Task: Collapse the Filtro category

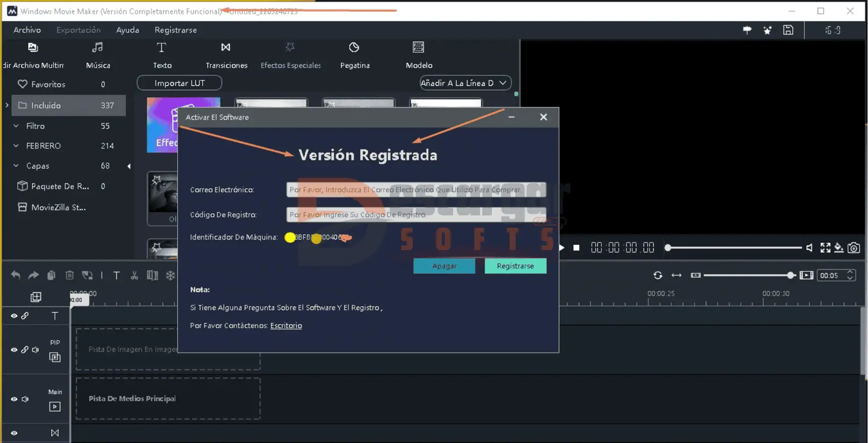Action: [x=16, y=126]
